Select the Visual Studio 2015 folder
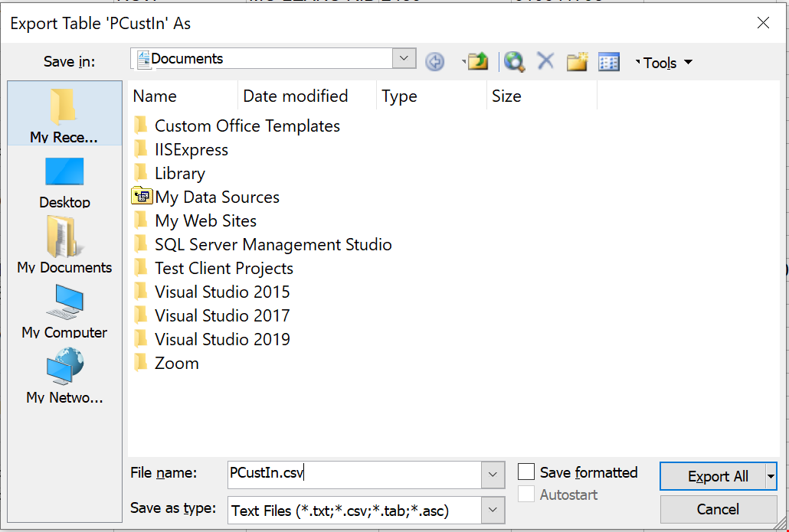The width and height of the screenshot is (789, 532). [x=212, y=292]
